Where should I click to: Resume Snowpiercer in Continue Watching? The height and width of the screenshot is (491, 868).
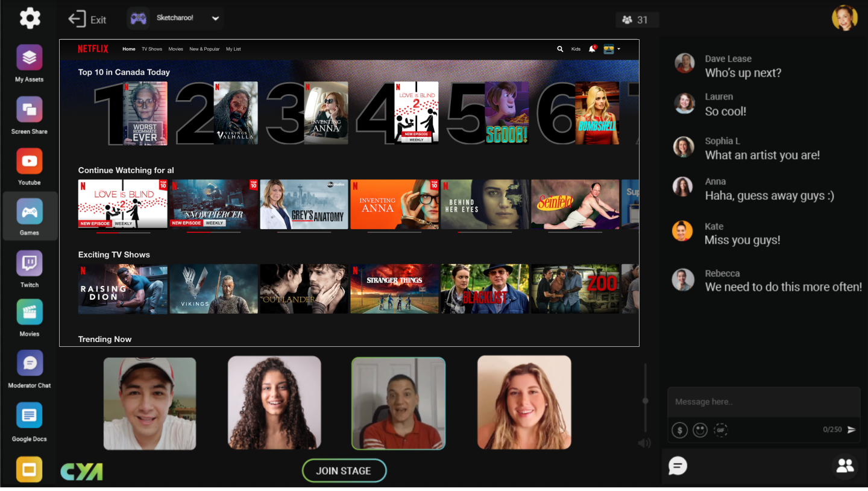(x=214, y=204)
